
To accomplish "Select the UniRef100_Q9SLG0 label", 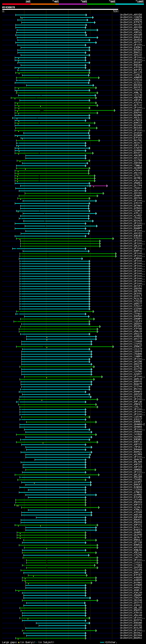I will (131, 55).
